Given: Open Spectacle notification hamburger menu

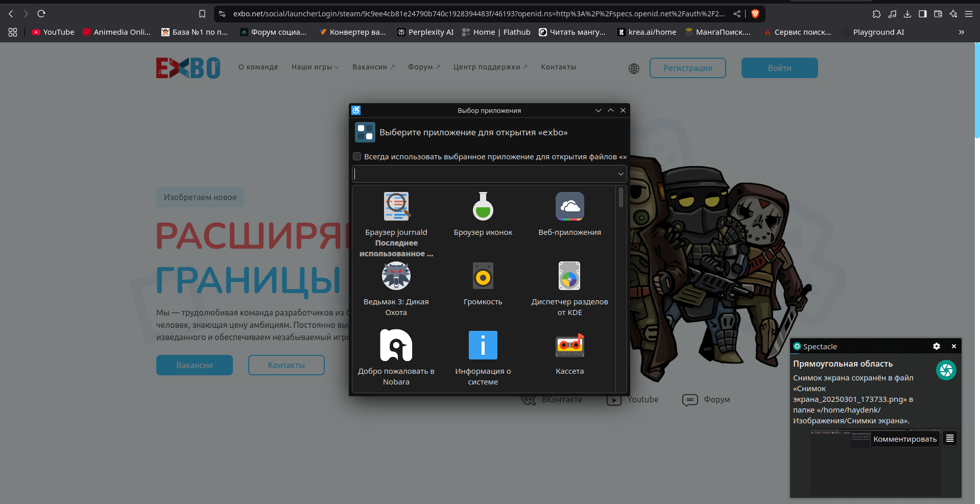Looking at the screenshot, I should [950, 438].
